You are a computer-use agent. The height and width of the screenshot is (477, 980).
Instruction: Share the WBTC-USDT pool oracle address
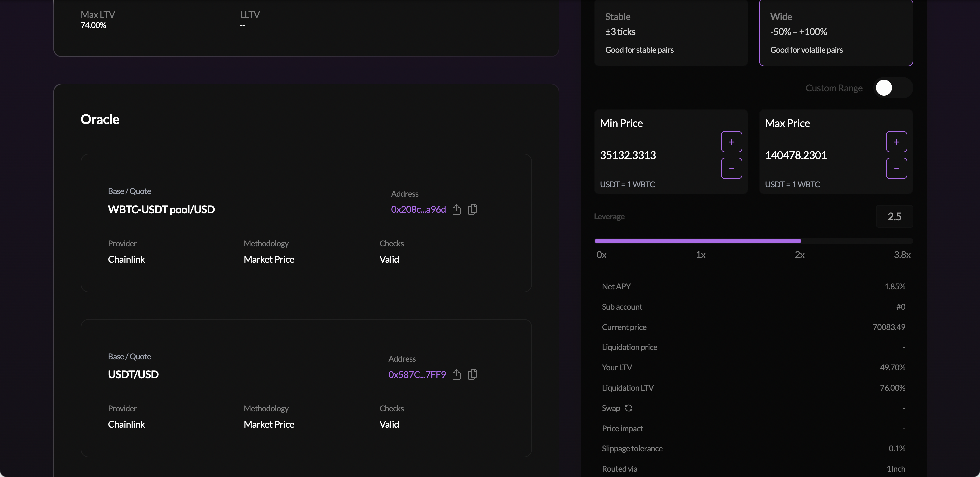[457, 209]
